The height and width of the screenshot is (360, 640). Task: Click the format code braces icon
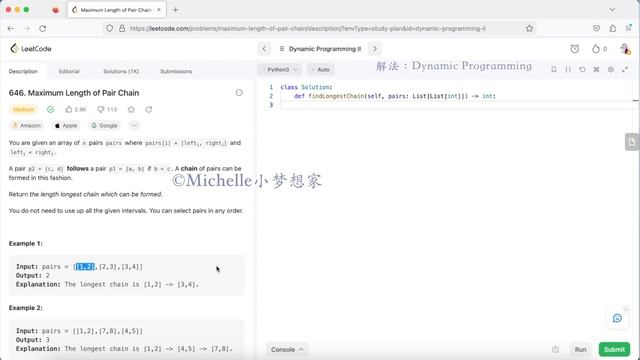coord(568,70)
